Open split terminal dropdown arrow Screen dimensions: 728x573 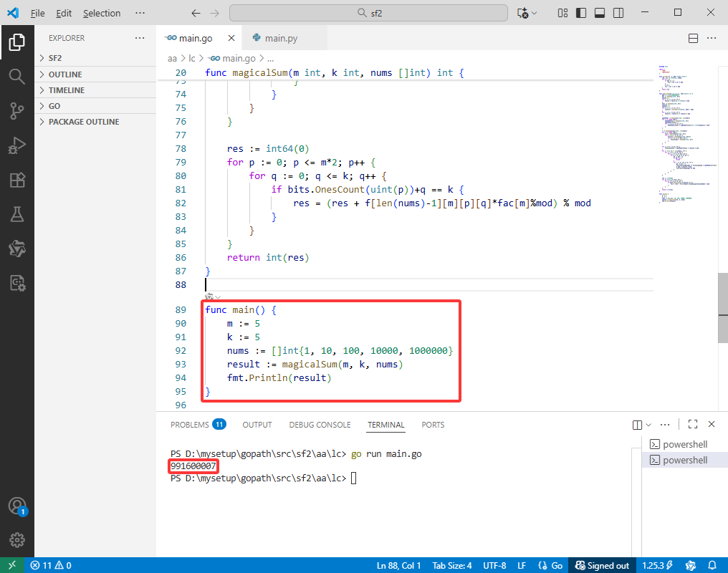click(x=648, y=425)
